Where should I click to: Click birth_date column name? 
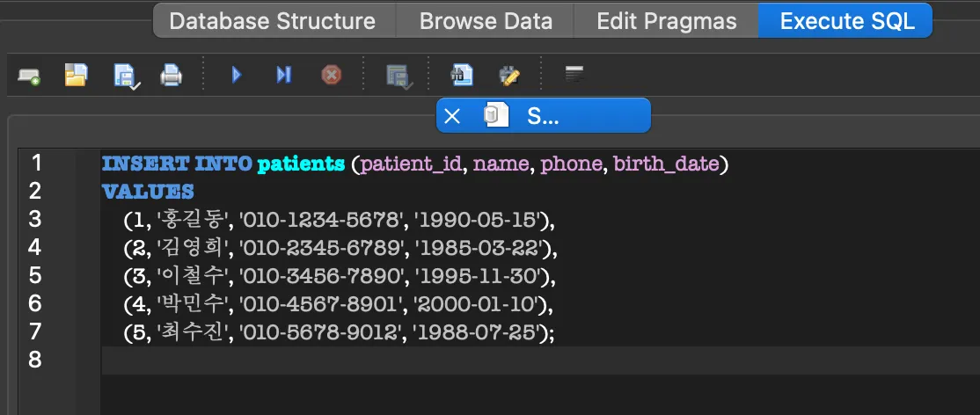click(x=666, y=164)
